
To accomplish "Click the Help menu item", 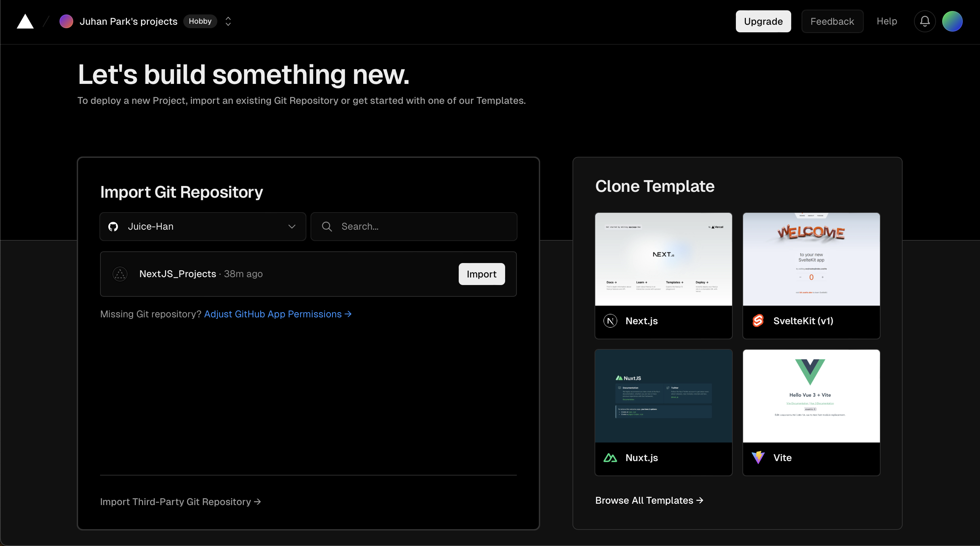I will click(x=887, y=21).
